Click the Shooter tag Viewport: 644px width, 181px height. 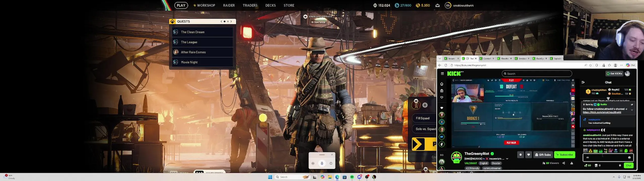pyautogui.click(x=496, y=163)
